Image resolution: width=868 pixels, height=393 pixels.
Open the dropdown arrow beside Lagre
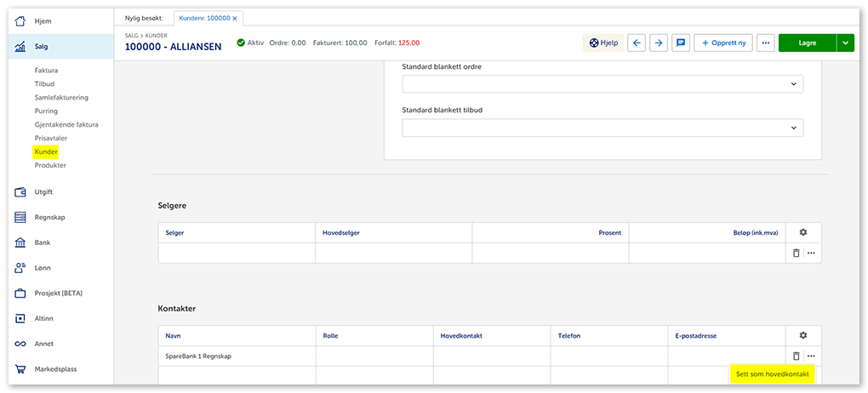pyautogui.click(x=844, y=43)
